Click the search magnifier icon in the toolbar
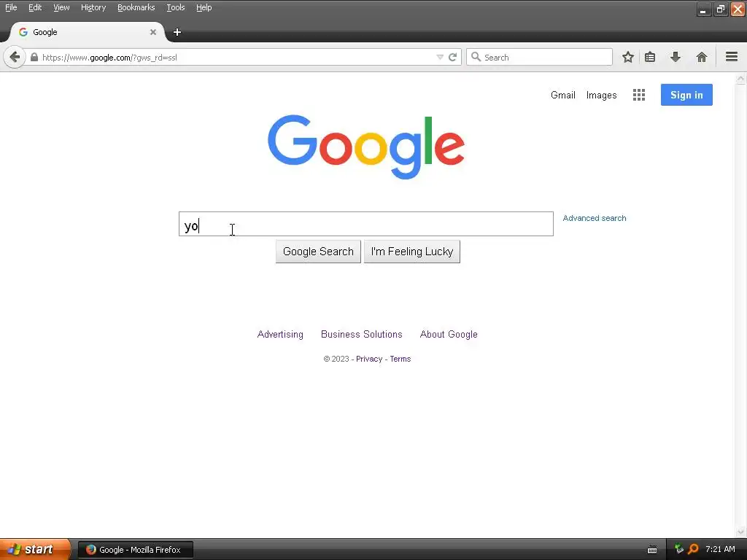Screen dimensions: 747x560 476,57
